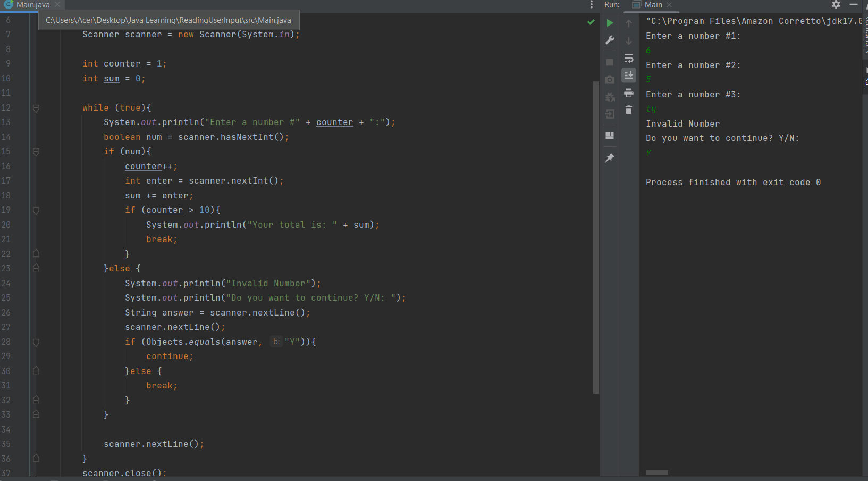Click 'sum' variable on line 10
The width and height of the screenshot is (868, 481).
coord(112,79)
